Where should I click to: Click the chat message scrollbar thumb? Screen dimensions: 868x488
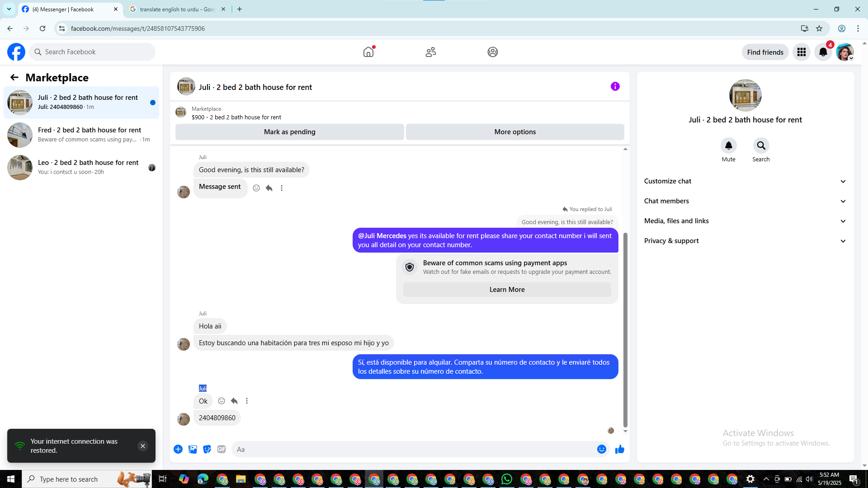tap(625, 330)
